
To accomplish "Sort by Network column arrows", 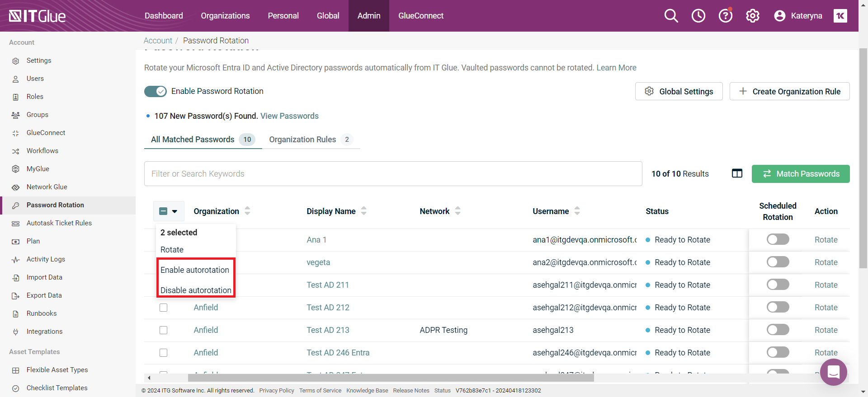I will point(458,211).
